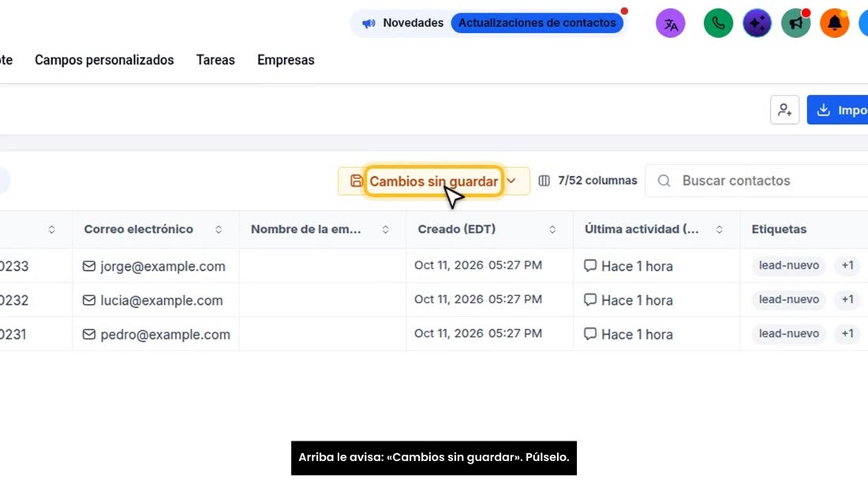The width and height of the screenshot is (868, 488).
Task: Sort by Correo electrónico column arrows
Action: pos(219,229)
